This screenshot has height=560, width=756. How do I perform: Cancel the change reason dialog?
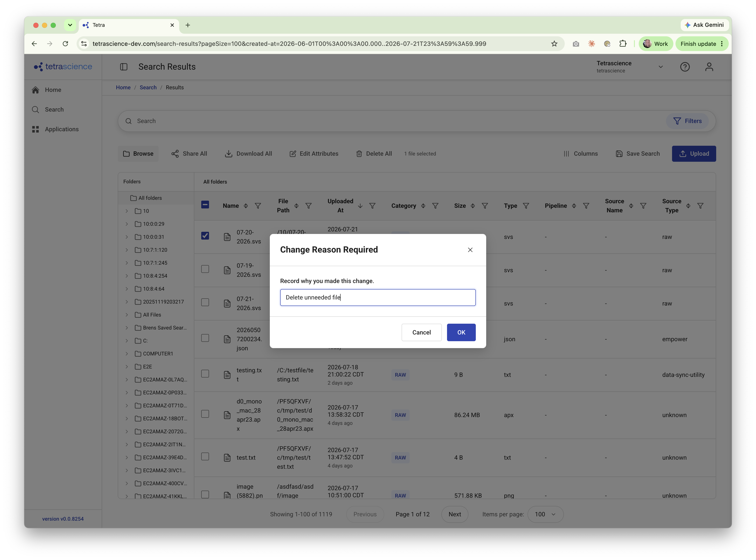(421, 332)
